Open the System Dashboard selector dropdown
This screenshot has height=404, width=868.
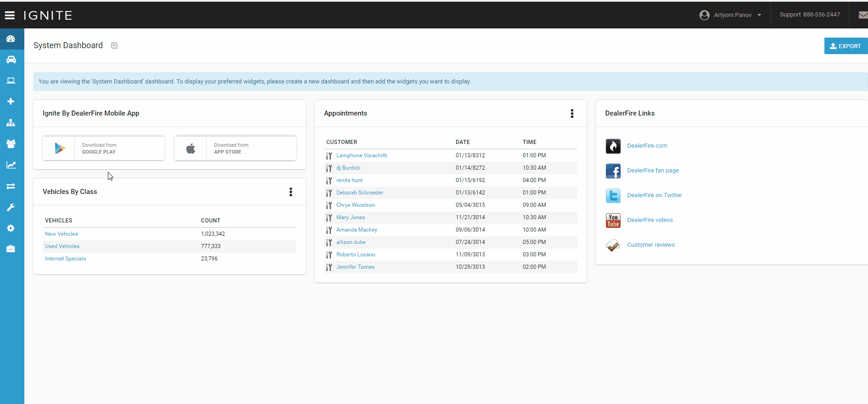(114, 45)
